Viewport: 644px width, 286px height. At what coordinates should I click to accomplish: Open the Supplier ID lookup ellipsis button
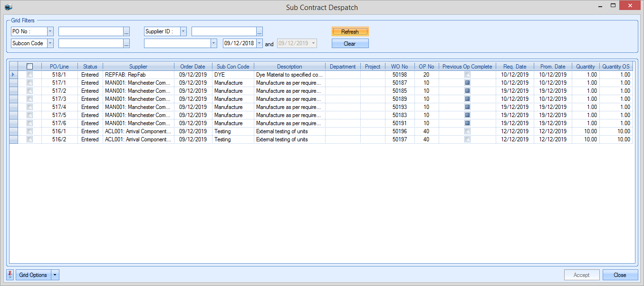tap(260, 32)
